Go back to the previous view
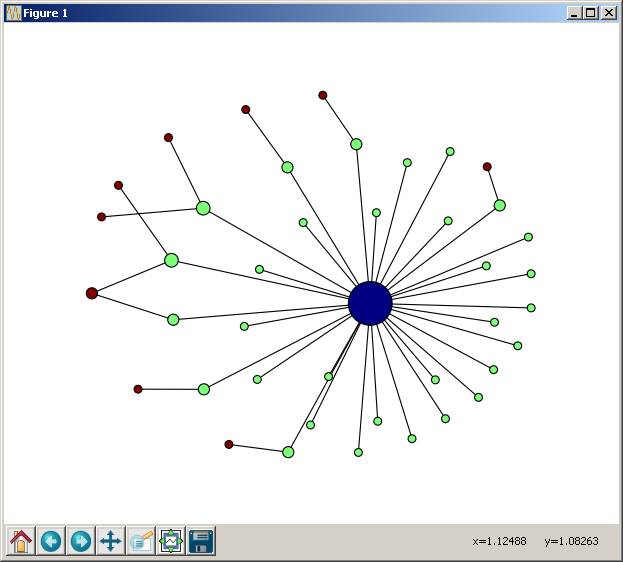 [x=51, y=541]
